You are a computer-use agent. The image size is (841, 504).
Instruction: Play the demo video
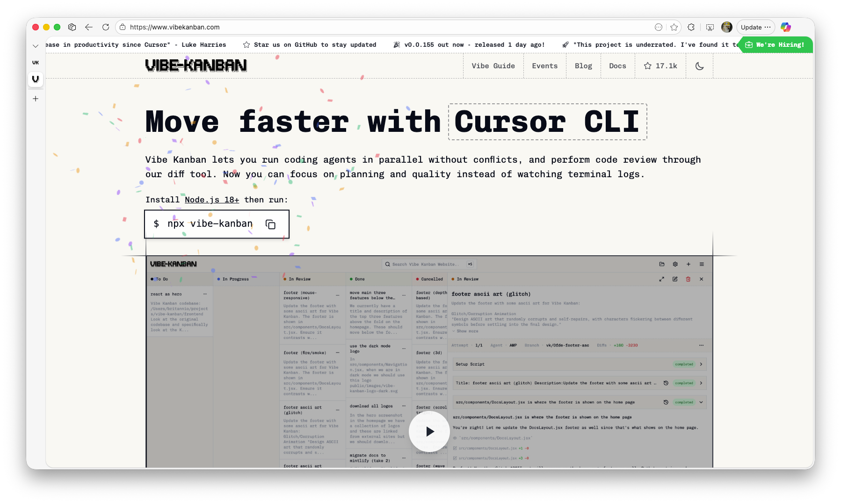429,432
